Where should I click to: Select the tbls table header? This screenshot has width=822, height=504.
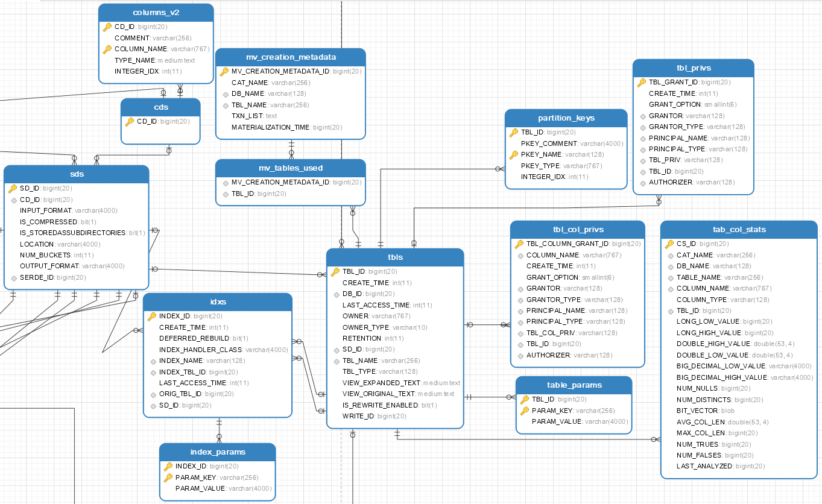pyautogui.click(x=394, y=257)
